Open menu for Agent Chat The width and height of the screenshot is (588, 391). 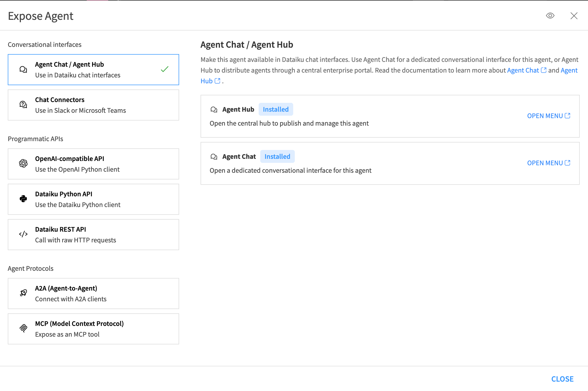(x=549, y=163)
